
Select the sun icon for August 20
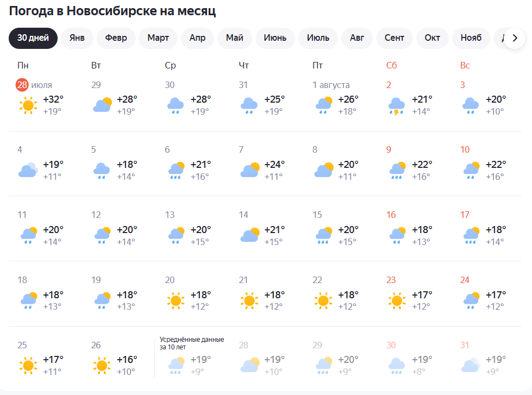pos(176,300)
